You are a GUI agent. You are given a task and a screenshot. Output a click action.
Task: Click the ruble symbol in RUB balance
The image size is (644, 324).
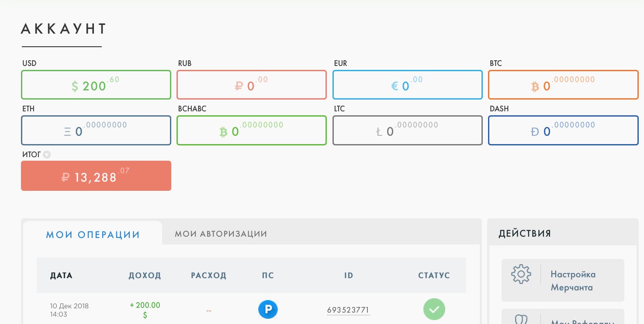[239, 86]
